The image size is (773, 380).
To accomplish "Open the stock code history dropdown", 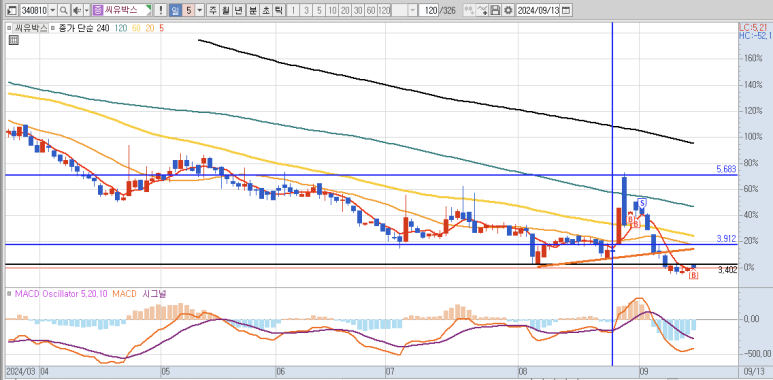I will (52, 10).
